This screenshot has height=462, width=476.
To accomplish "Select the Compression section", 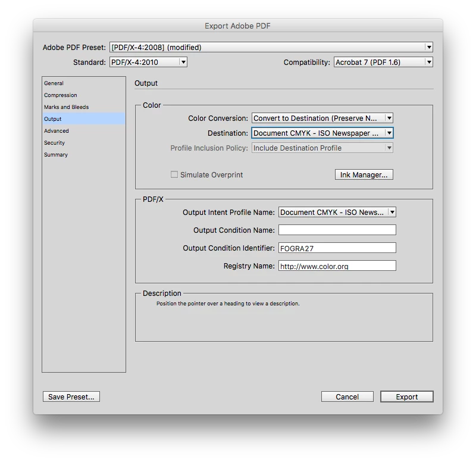I will click(x=83, y=95).
